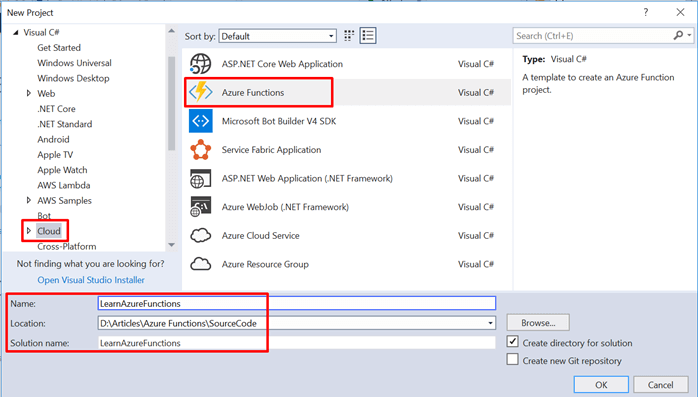Select Get Started in the tree
The image size is (698, 397).
pos(59,48)
